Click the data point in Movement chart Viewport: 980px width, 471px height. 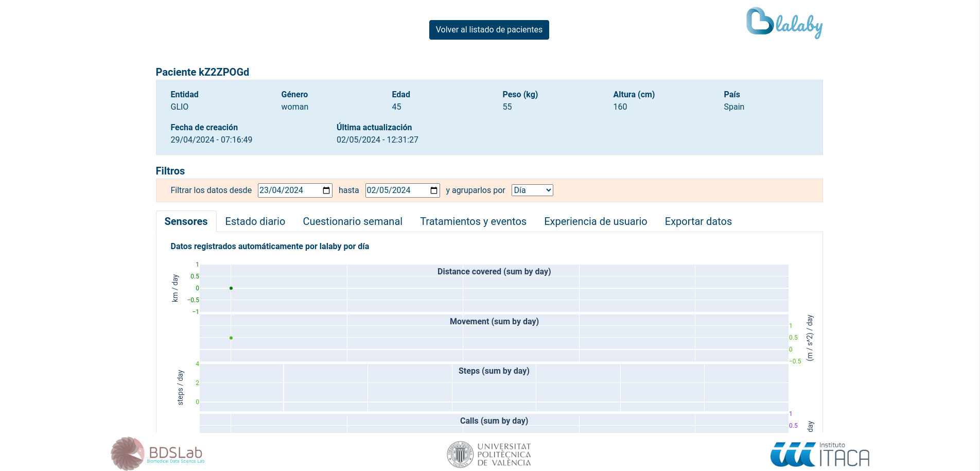coord(231,338)
